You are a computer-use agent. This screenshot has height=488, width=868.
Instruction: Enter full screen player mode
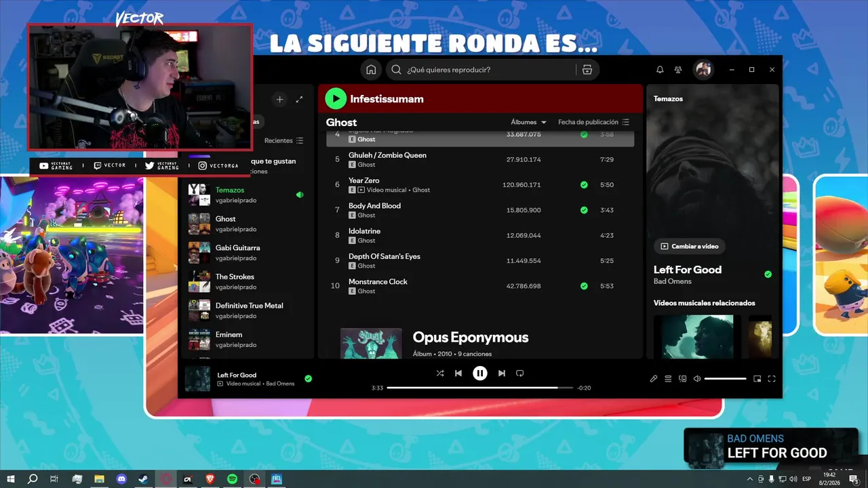click(x=772, y=379)
